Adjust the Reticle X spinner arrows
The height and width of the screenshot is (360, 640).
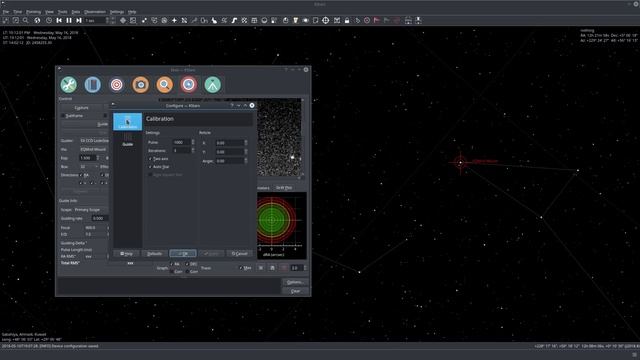pos(246,143)
